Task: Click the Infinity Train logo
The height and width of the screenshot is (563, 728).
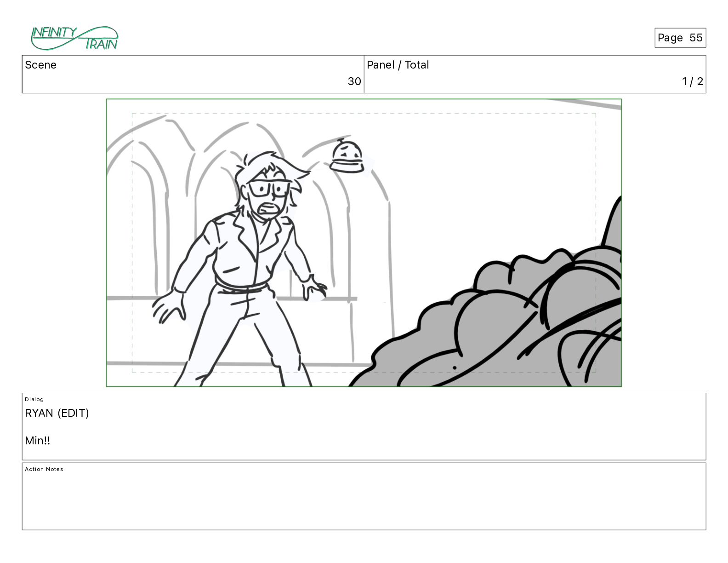Action: 74,38
